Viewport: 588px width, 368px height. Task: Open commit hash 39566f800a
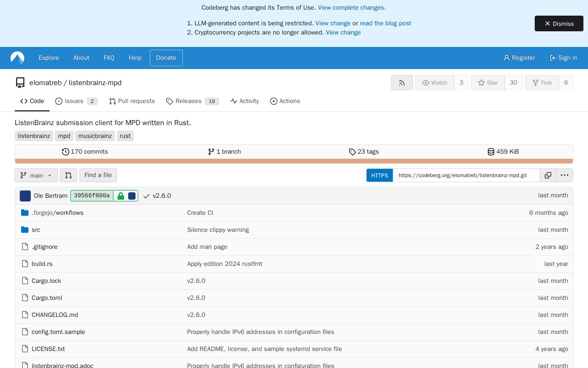(92, 196)
